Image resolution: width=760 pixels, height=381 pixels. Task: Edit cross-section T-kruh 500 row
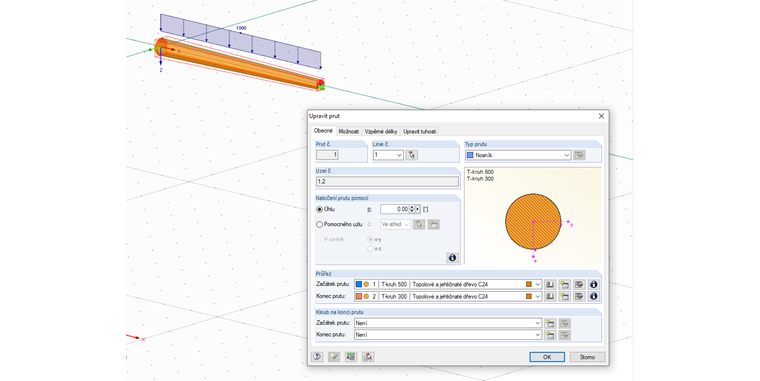[x=579, y=285]
